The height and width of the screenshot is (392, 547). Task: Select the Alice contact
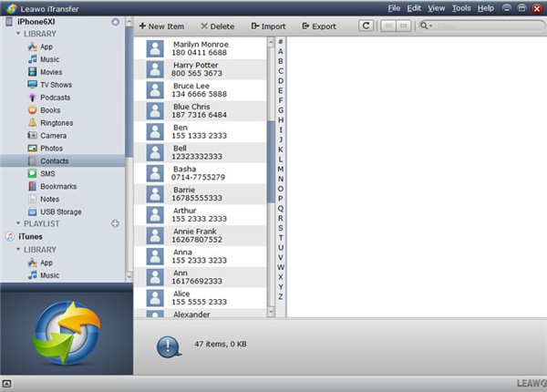click(x=201, y=298)
